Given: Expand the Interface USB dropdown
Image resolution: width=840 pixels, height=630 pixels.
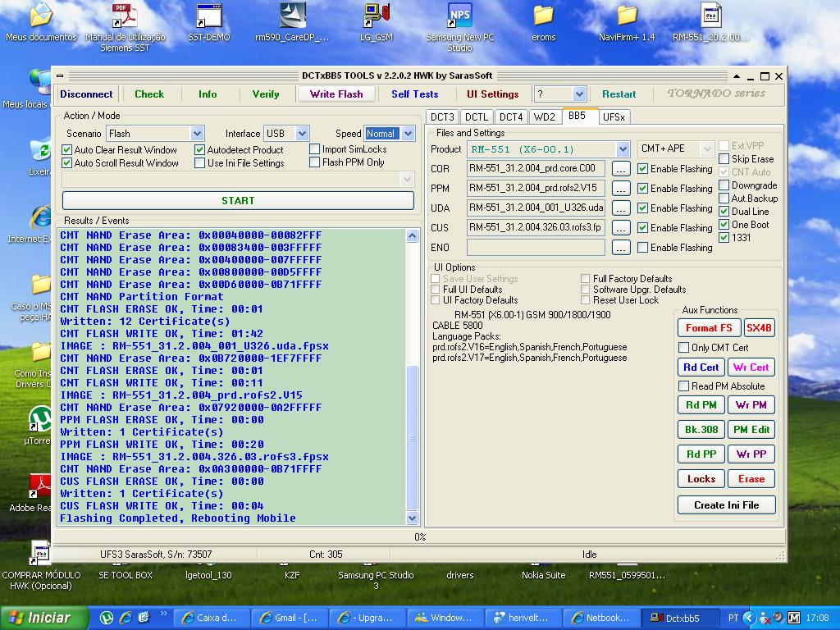Looking at the screenshot, I should pos(302,134).
